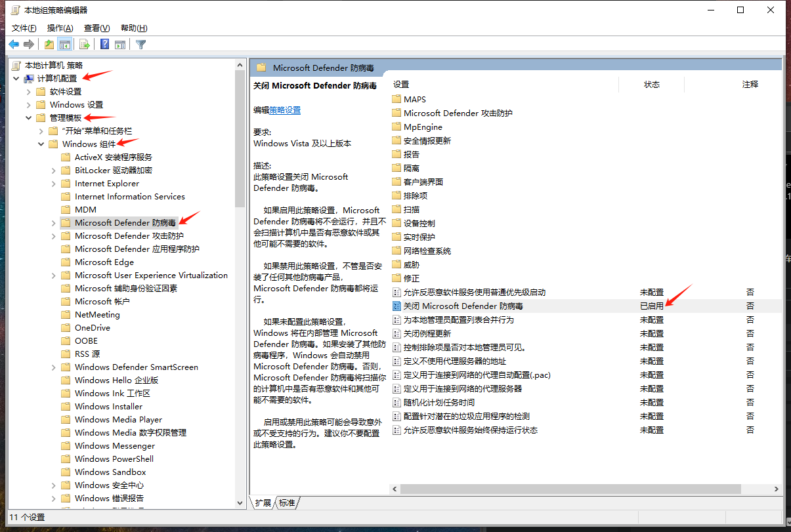Click the 本地计算机 策略 root icon
The image size is (791, 532).
pos(16,65)
